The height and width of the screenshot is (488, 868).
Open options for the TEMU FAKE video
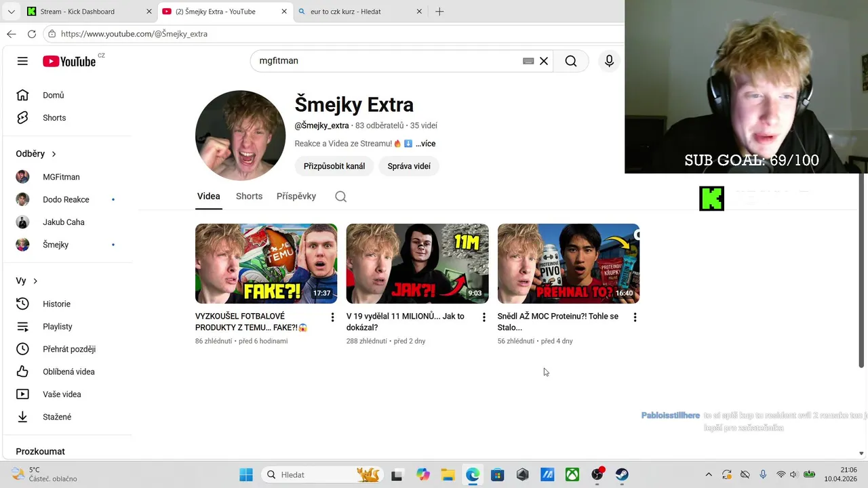pyautogui.click(x=332, y=317)
